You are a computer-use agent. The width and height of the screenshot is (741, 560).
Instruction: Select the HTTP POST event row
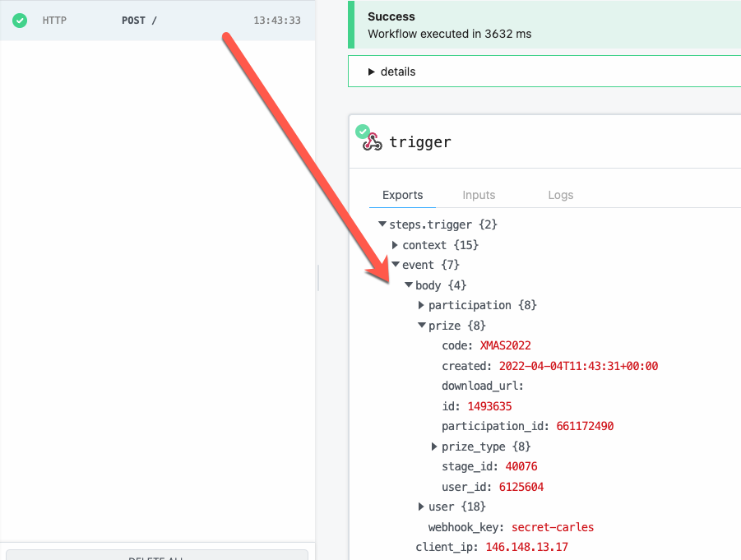[x=156, y=21]
